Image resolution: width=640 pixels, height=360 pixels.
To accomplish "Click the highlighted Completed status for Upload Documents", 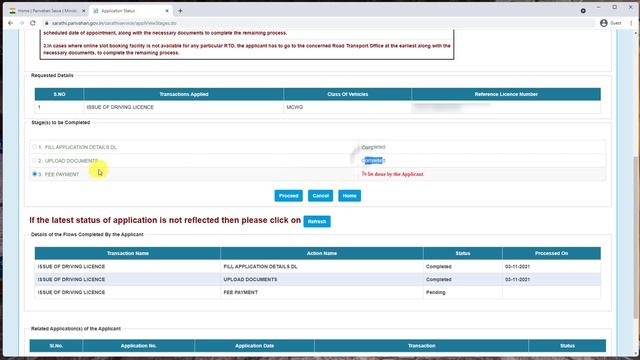I will click(x=373, y=160).
